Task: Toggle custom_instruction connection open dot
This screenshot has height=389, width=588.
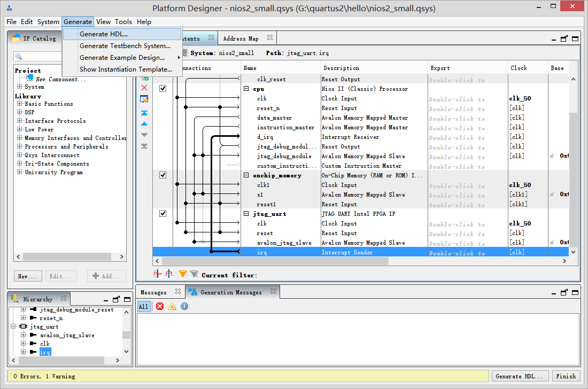Action: pos(229,165)
